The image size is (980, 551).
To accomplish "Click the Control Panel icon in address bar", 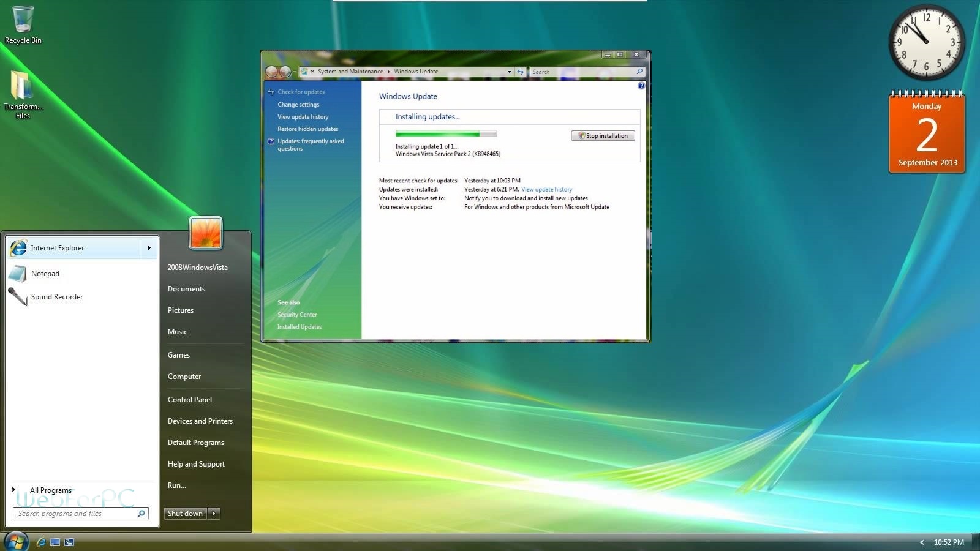I will tap(304, 72).
